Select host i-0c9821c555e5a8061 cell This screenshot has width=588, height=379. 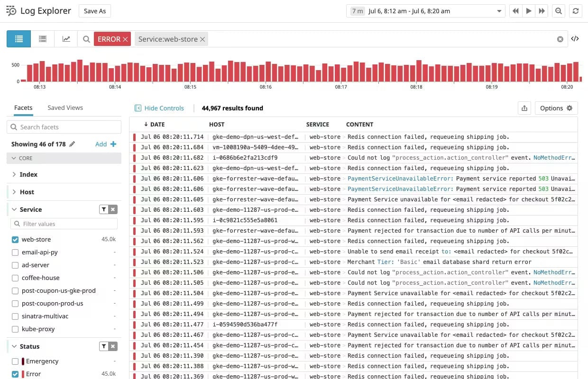[245, 220]
